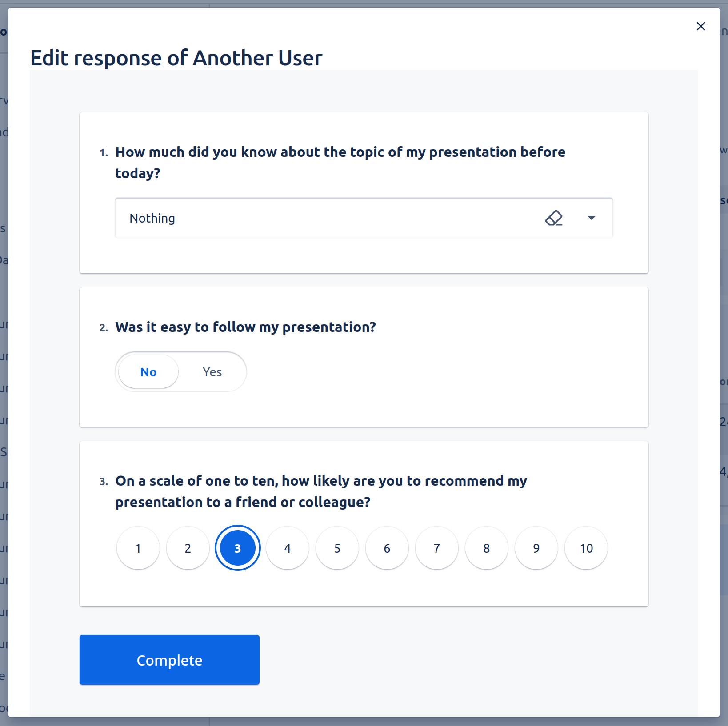
Task: Select rating 8 on the recommendation scale
Action: 486,548
